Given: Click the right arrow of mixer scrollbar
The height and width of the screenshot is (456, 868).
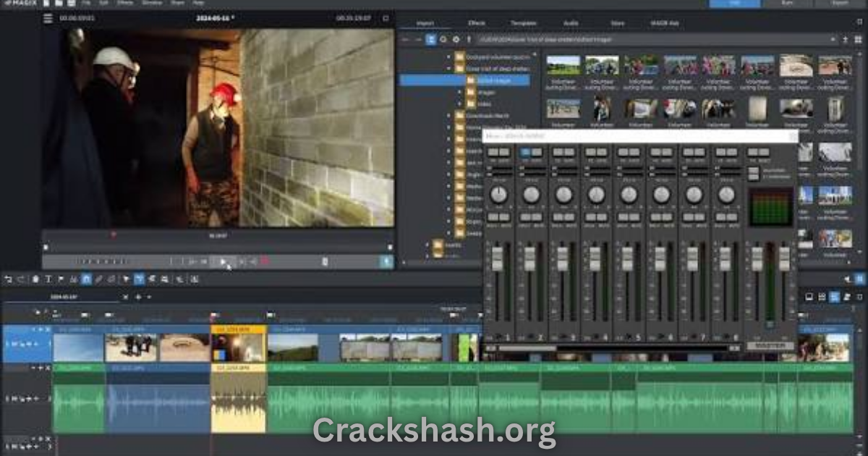Looking at the screenshot, I should [733, 349].
